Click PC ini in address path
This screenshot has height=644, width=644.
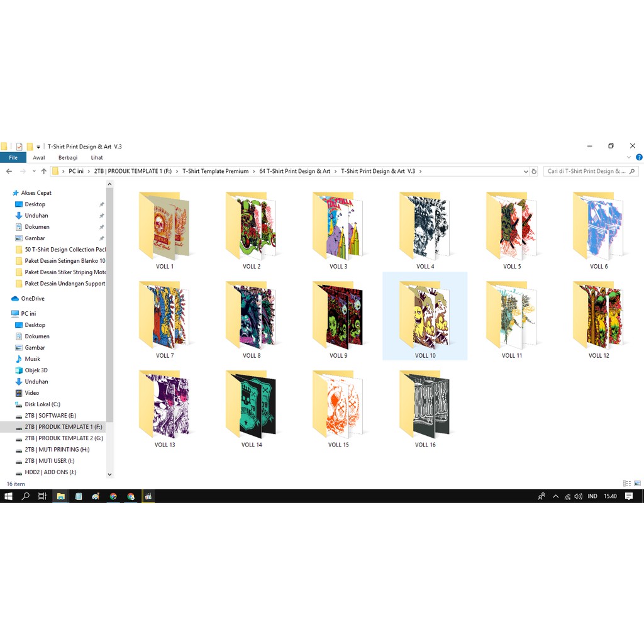[76, 171]
